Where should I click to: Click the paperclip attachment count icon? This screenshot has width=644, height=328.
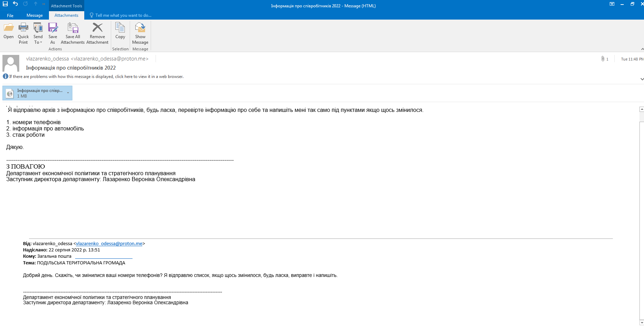605,59
